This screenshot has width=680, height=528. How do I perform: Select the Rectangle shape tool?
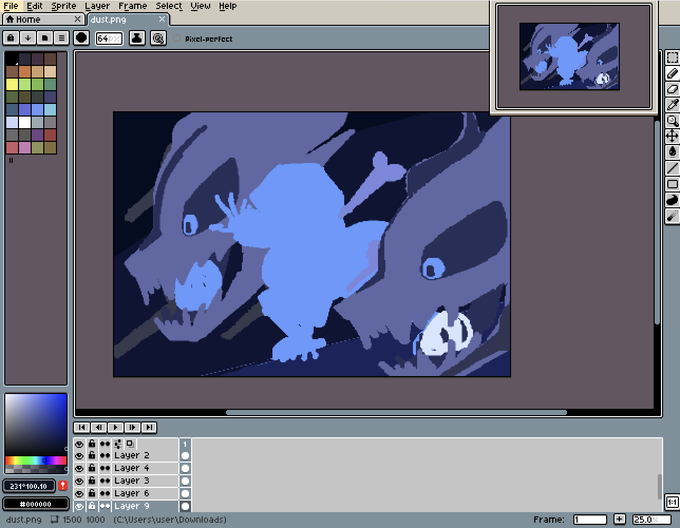coord(672,184)
